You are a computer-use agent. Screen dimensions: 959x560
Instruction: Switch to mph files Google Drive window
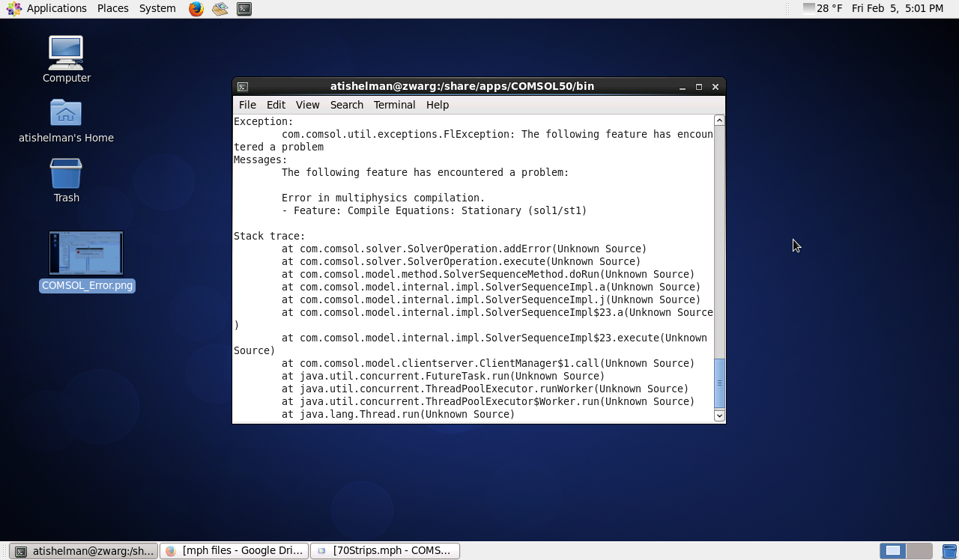click(x=234, y=551)
